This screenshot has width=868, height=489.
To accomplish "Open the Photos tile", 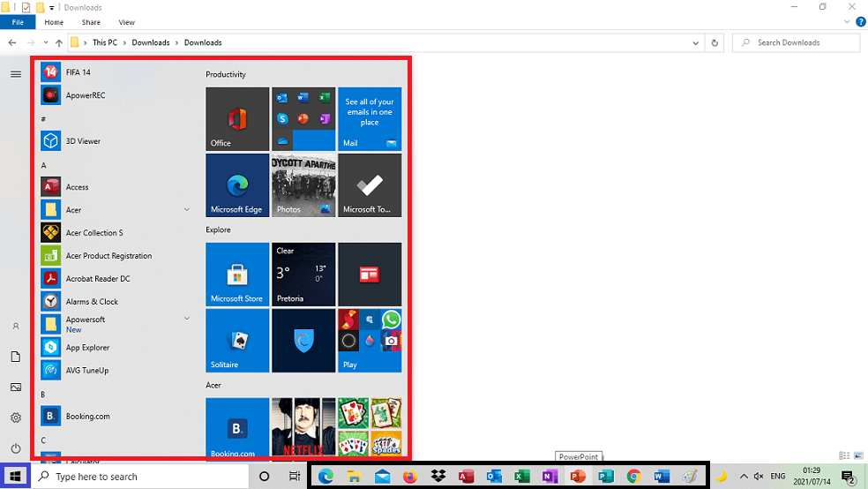I will 303,185.
